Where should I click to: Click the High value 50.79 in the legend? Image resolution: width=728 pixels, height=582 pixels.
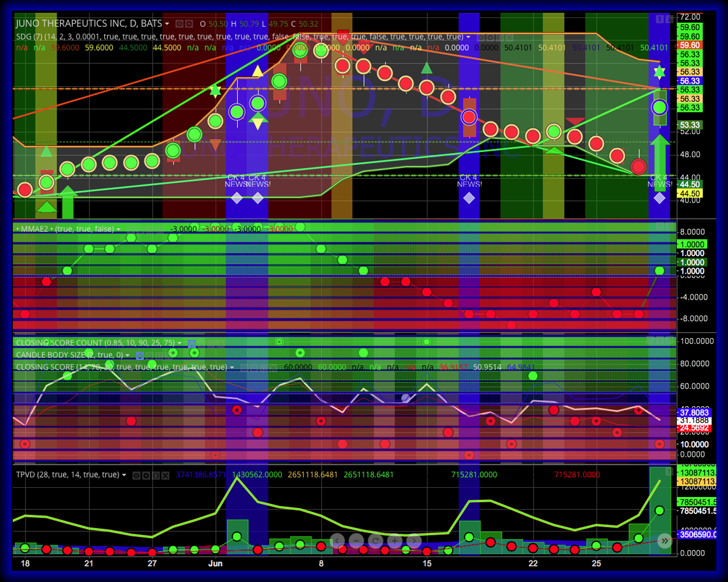tap(249, 24)
